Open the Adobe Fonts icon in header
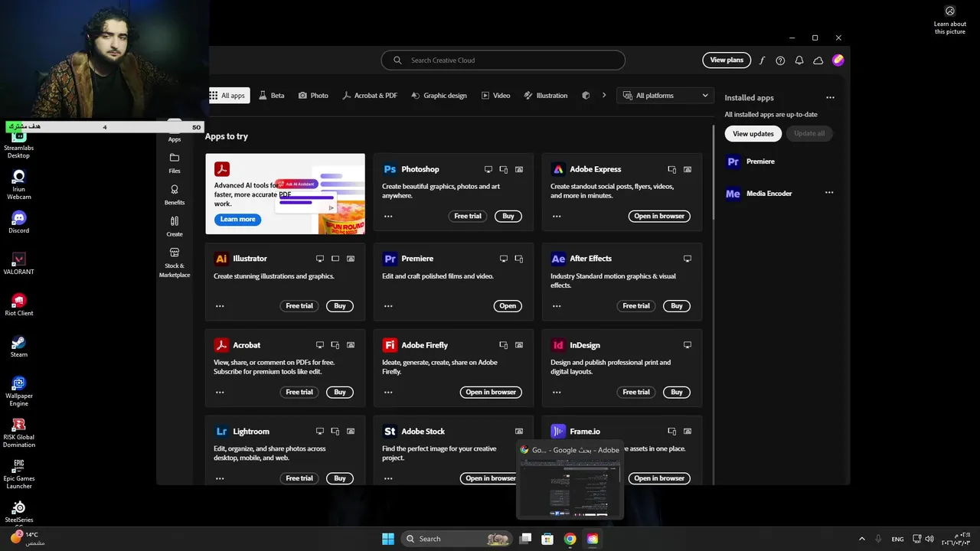This screenshot has width=980, height=551. [762, 60]
